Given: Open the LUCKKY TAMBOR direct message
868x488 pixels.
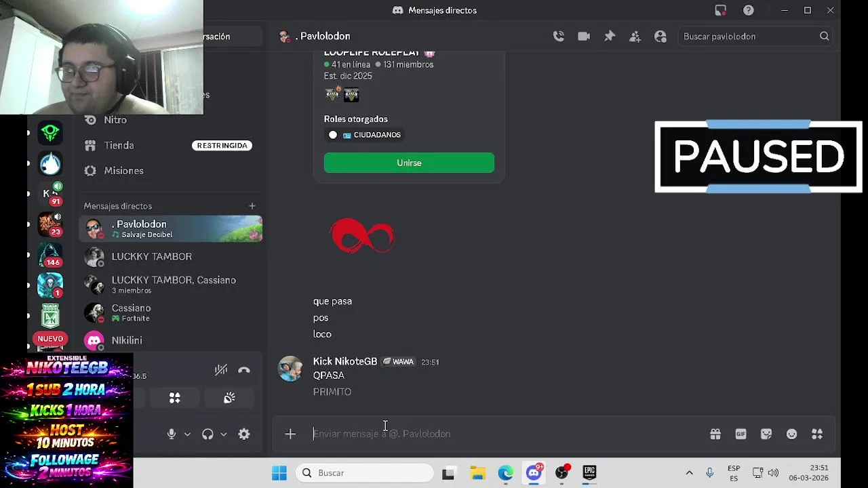Looking at the screenshot, I should [x=170, y=257].
